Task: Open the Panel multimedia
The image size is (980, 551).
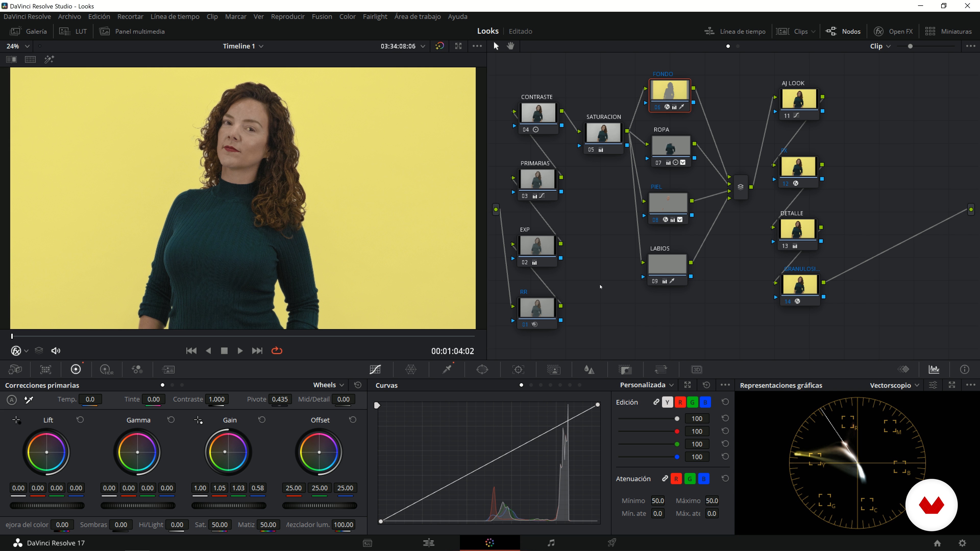Action: 132,31
